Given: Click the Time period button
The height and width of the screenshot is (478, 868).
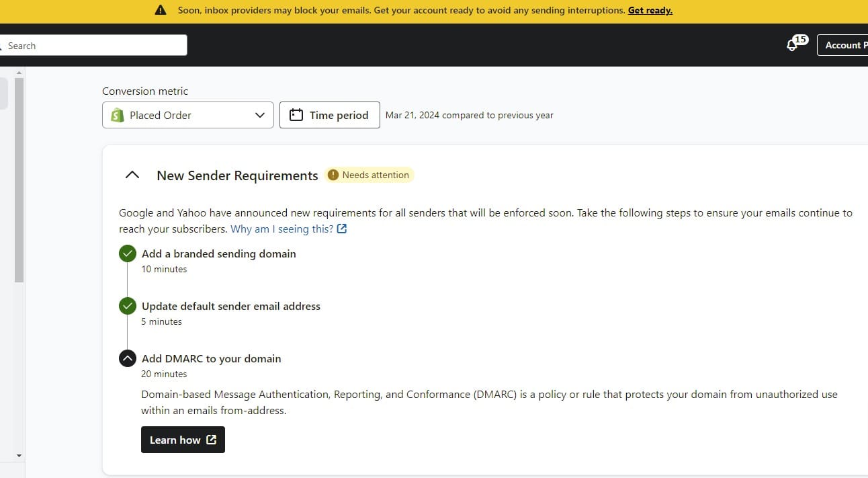Looking at the screenshot, I should point(329,115).
